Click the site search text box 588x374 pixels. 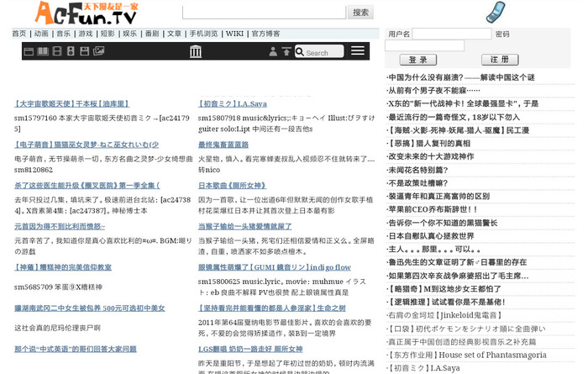(264, 13)
